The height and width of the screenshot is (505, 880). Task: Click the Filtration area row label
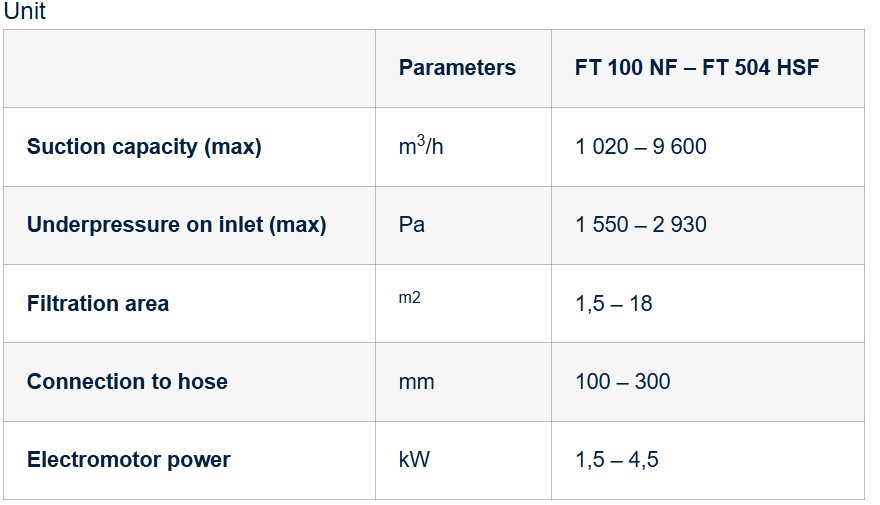coord(98,304)
